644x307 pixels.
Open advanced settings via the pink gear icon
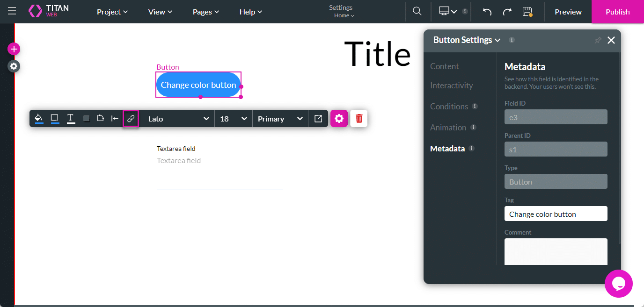coord(339,118)
